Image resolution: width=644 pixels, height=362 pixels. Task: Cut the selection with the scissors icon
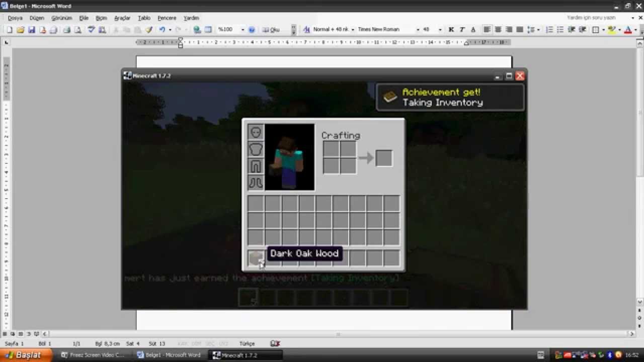pos(116,30)
